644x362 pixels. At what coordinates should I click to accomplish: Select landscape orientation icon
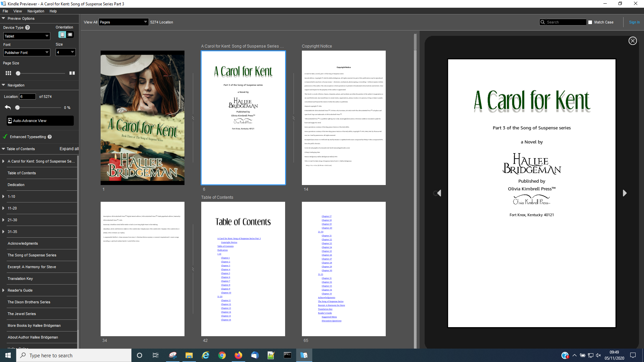[70, 35]
